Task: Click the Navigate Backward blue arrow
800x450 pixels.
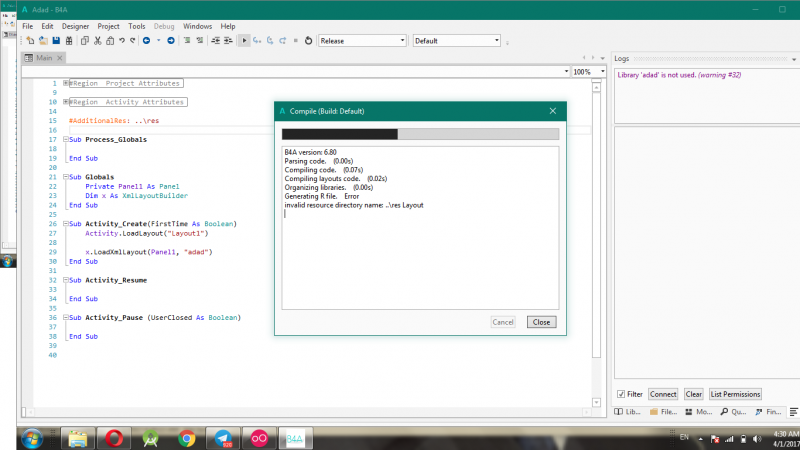Action: click(x=147, y=41)
